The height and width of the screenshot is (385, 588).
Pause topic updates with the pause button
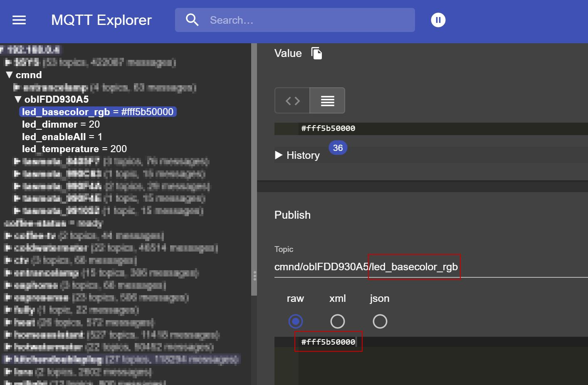(x=438, y=20)
